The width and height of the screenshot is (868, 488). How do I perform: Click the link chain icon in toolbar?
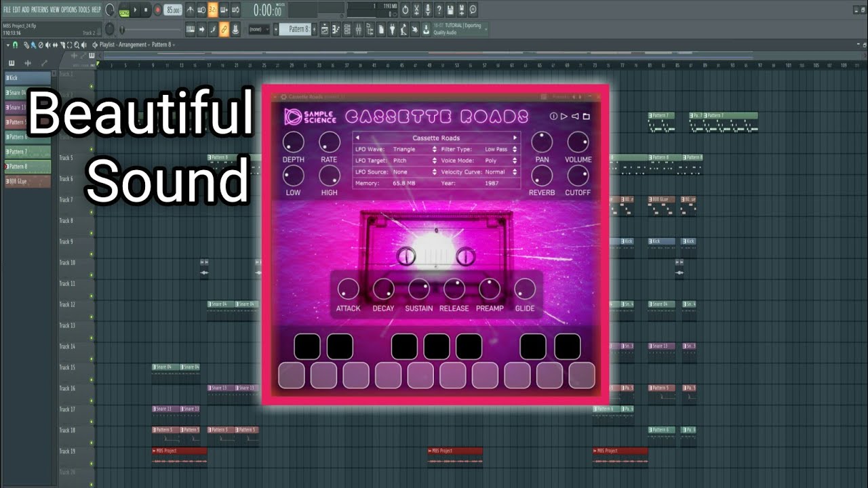pos(224,29)
